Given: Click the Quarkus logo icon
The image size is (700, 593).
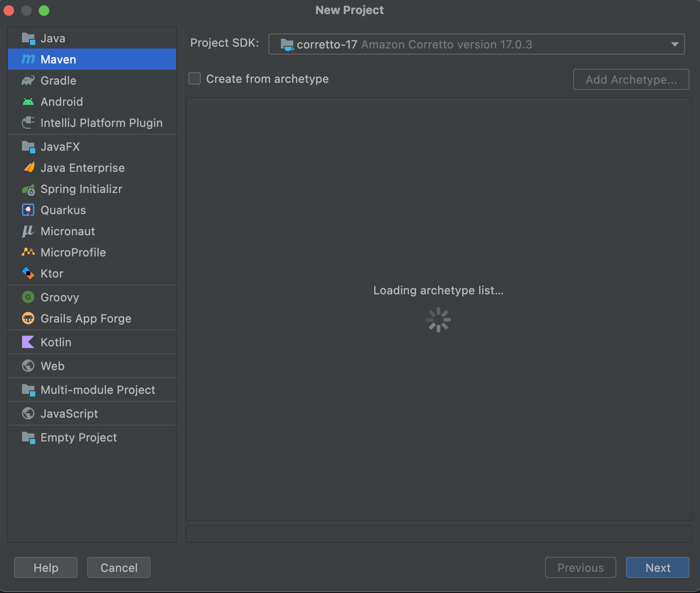Looking at the screenshot, I should coord(28,210).
